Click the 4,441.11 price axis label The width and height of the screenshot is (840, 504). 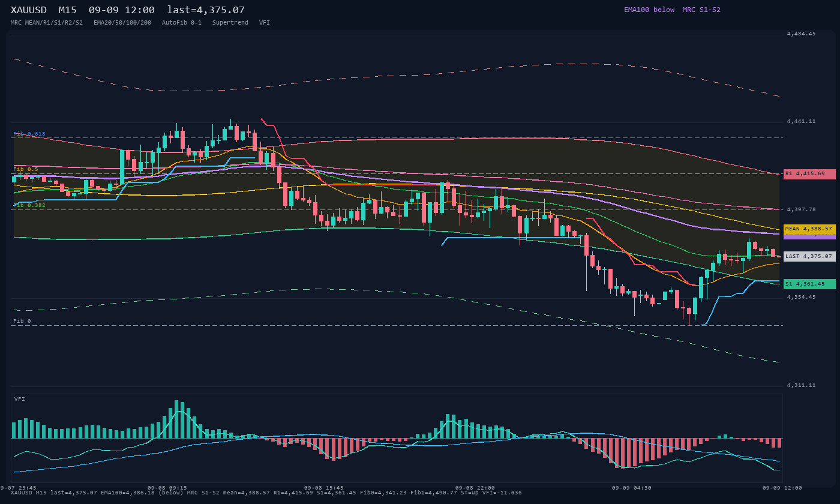click(801, 122)
